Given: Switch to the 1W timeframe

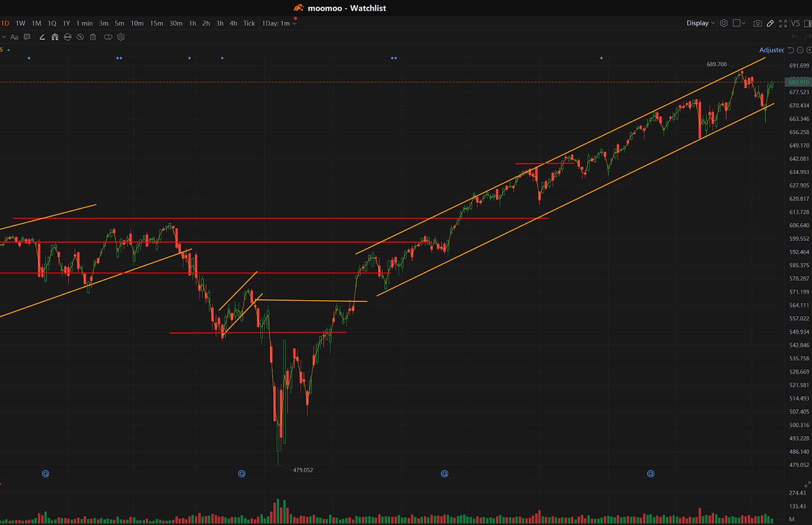Looking at the screenshot, I should coord(21,23).
